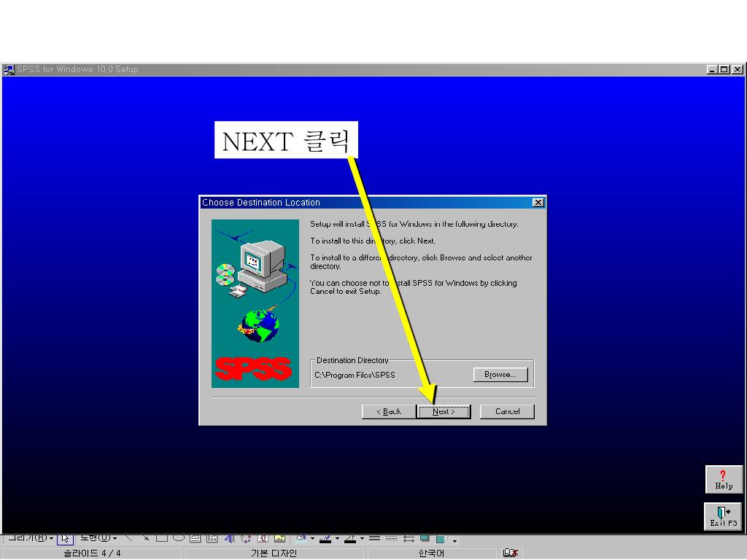Insert Picture from file icon
This screenshot has height=560, width=747.
coord(279,538)
